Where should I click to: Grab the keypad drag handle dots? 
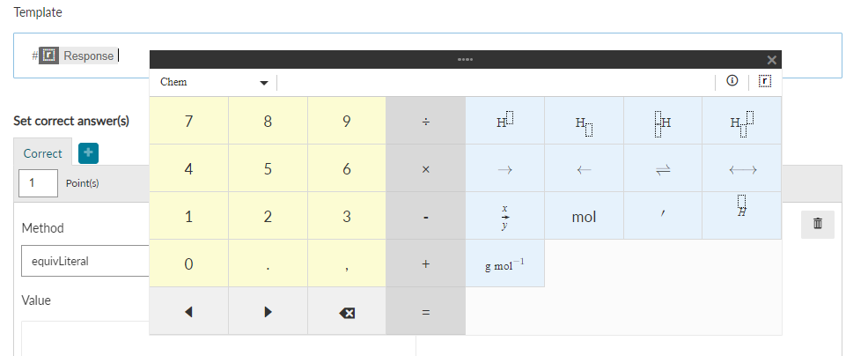point(465,60)
